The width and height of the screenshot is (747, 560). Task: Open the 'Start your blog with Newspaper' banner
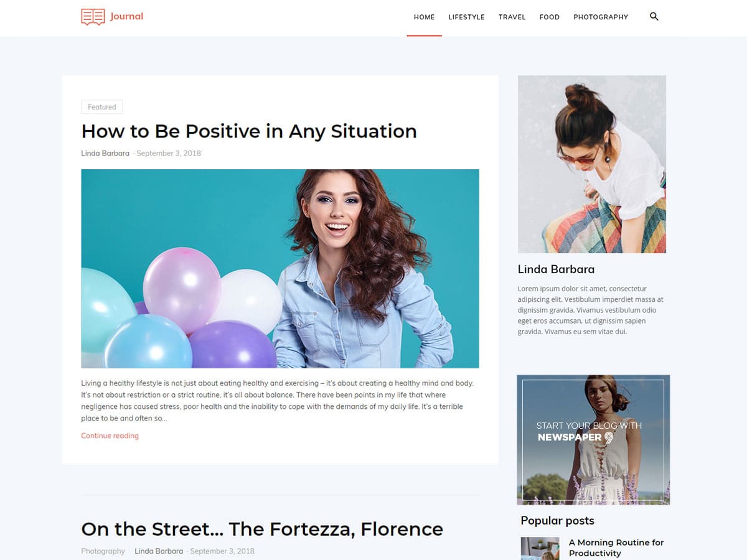pyautogui.click(x=593, y=440)
